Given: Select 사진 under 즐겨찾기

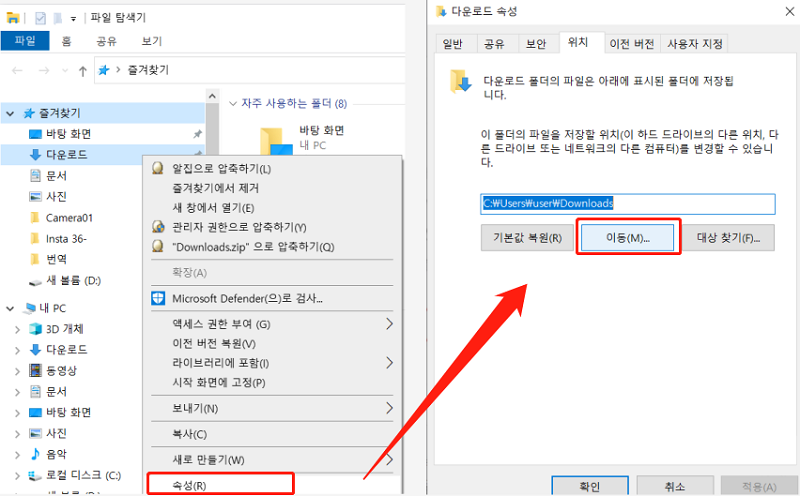Looking at the screenshot, I should pyautogui.click(x=56, y=196).
